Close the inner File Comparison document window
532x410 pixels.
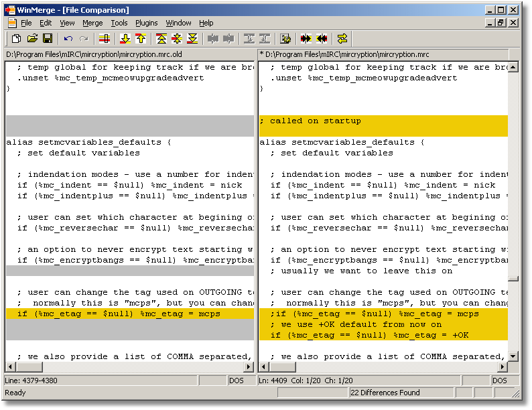point(513,23)
